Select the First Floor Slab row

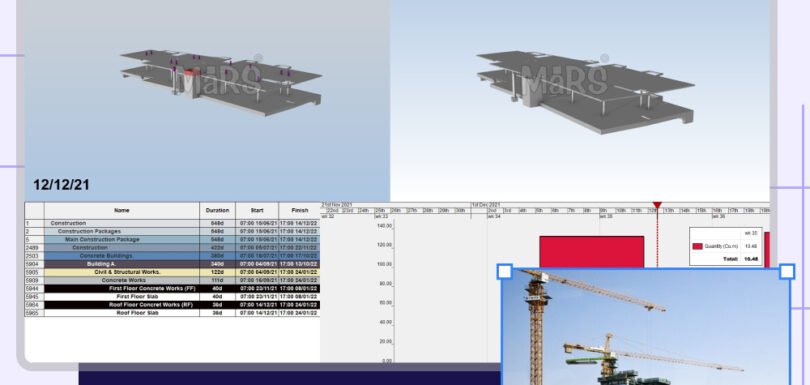coord(173,297)
